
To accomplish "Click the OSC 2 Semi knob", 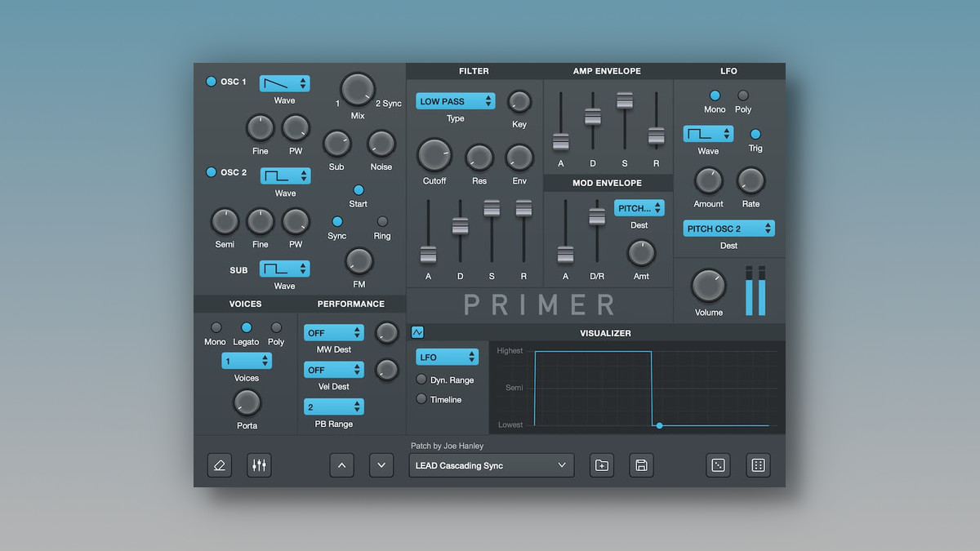I will [x=225, y=221].
